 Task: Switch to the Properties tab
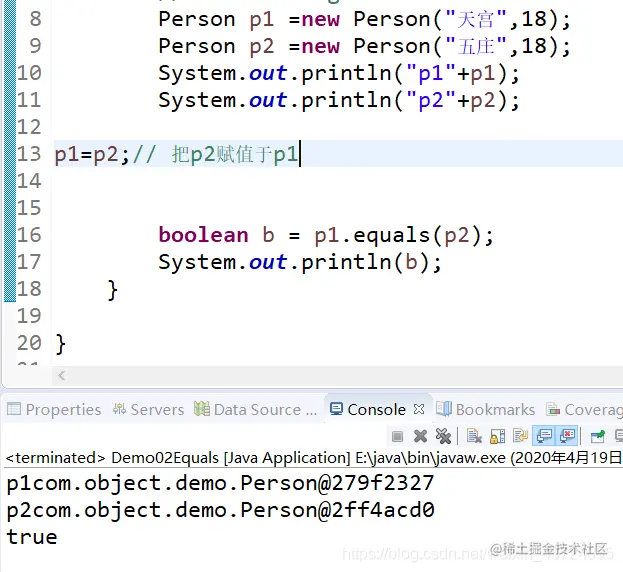click(54, 409)
